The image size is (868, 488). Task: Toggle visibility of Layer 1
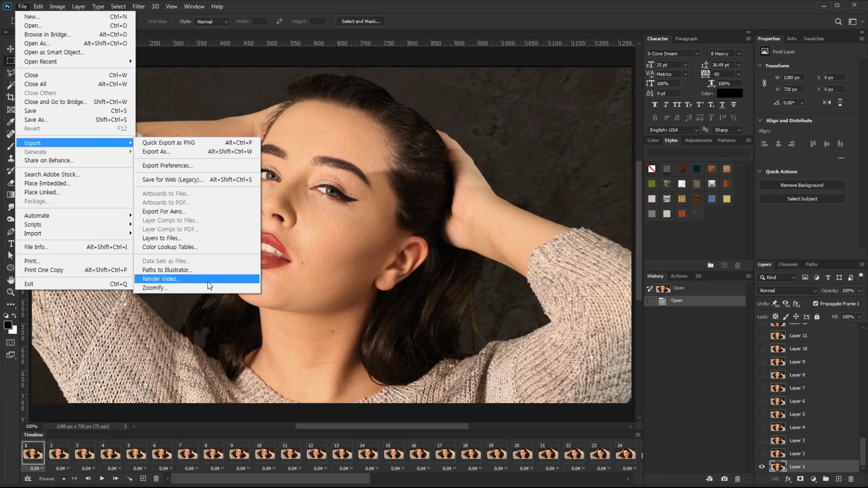pyautogui.click(x=762, y=467)
